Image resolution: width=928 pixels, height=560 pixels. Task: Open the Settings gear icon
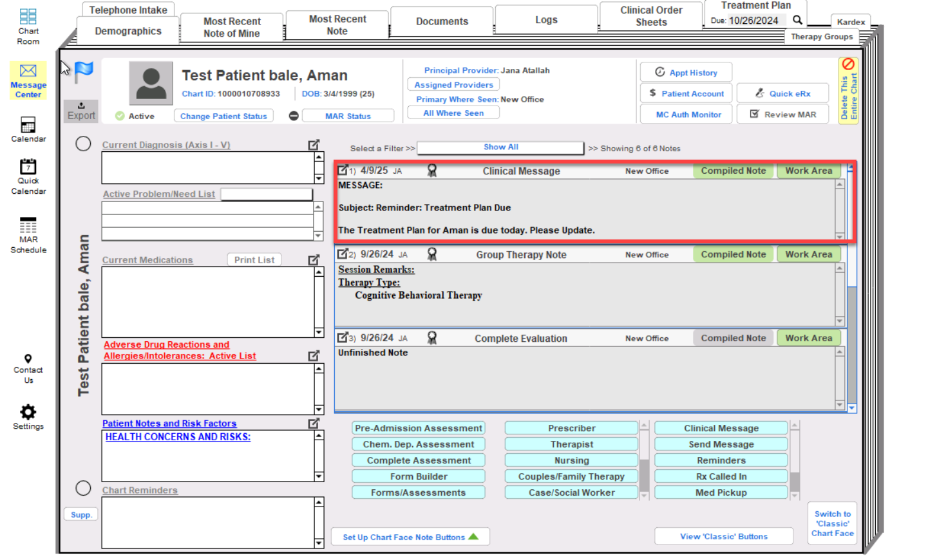click(28, 412)
